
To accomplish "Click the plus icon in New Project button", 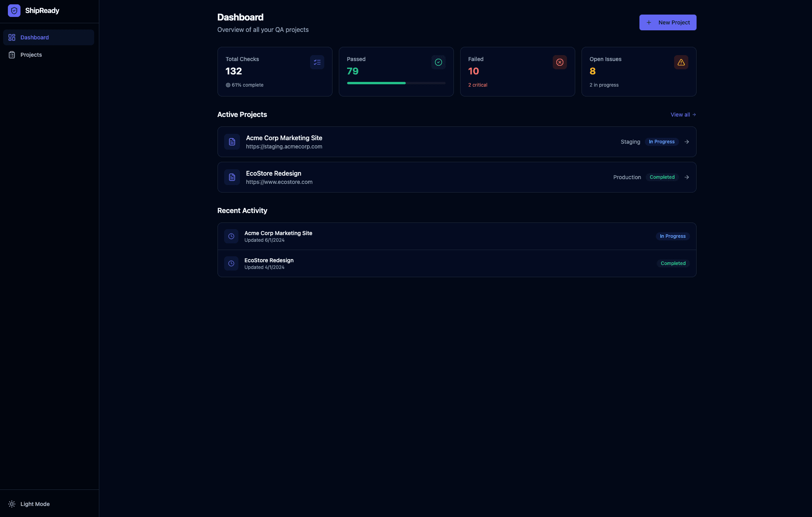I will (649, 22).
